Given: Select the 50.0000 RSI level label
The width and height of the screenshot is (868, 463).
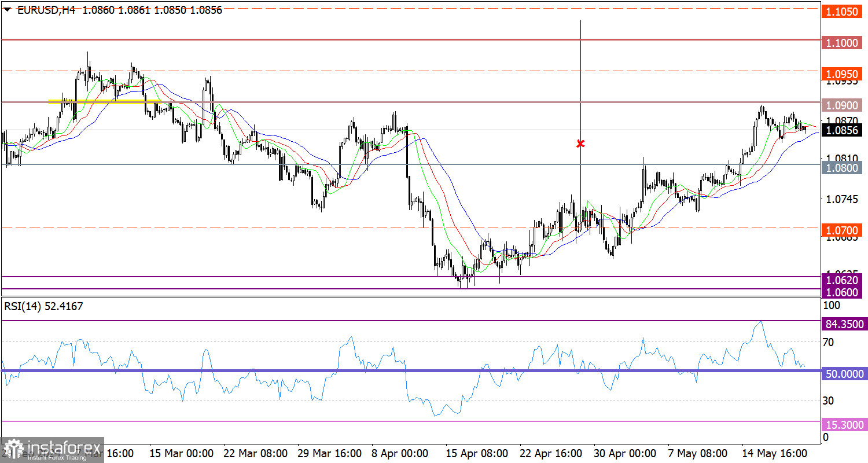Looking at the screenshot, I should tap(844, 374).
